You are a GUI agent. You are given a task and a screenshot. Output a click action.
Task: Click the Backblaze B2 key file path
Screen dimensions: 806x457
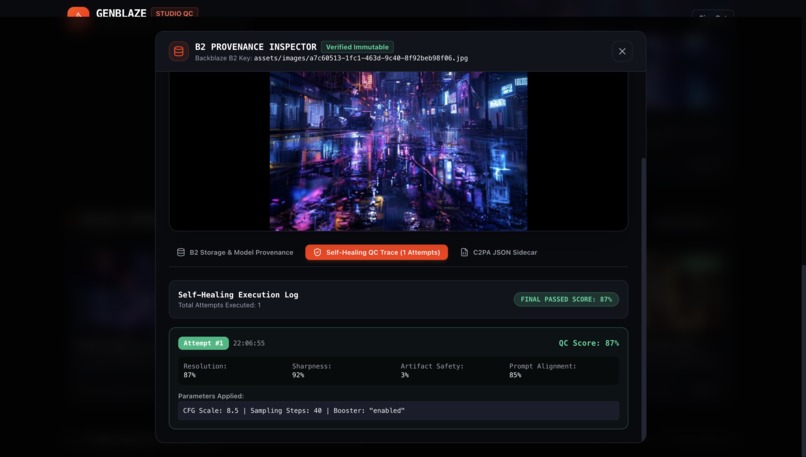pos(361,58)
